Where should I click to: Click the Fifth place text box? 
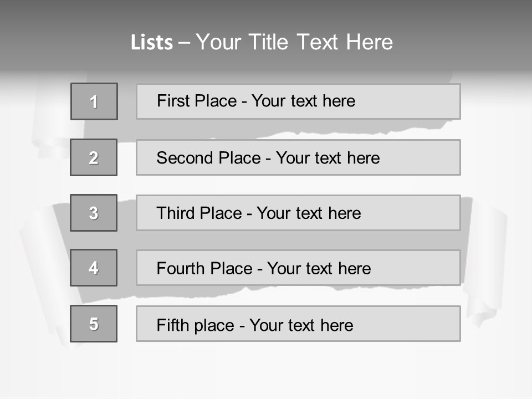[298, 324]
